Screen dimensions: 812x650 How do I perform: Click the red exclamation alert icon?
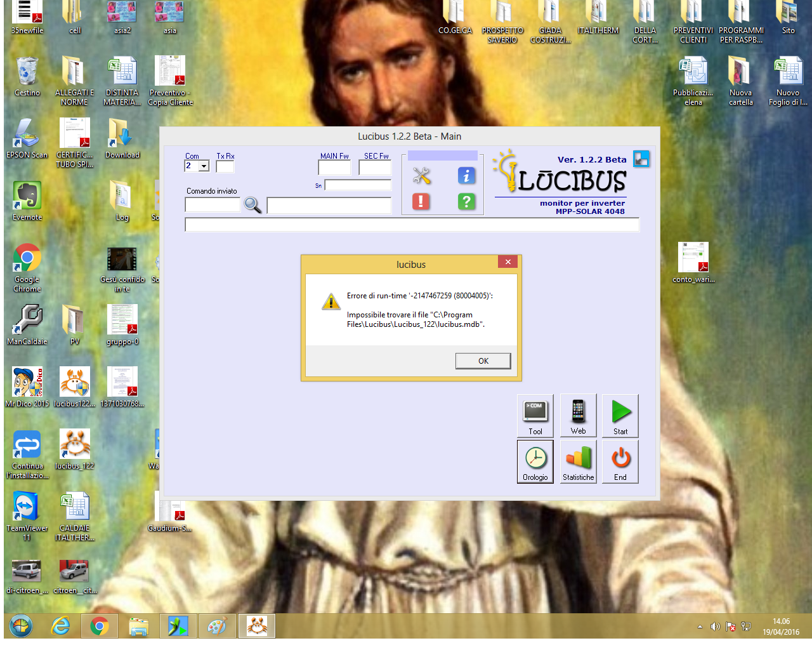pos(421,201)
